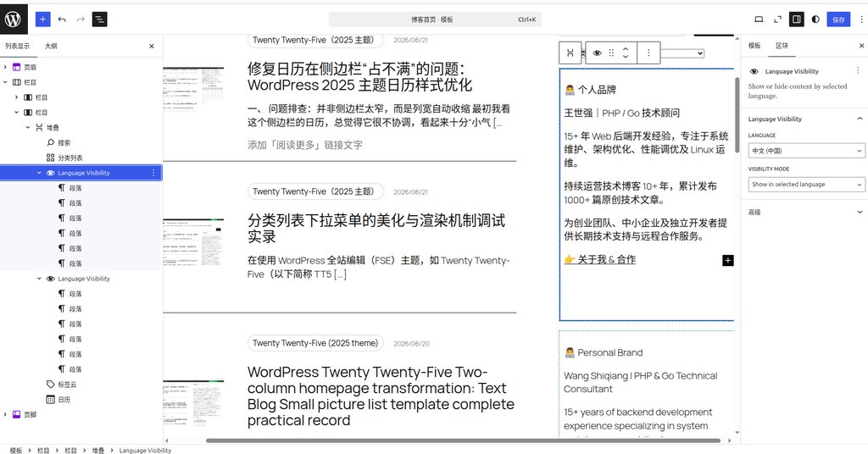The image size is (868, 454).
Task: Move the block up
Action: click(x=626, y=48)
